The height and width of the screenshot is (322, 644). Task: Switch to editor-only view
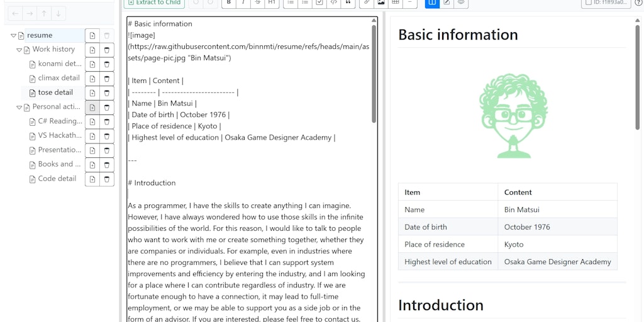[447, 2]
